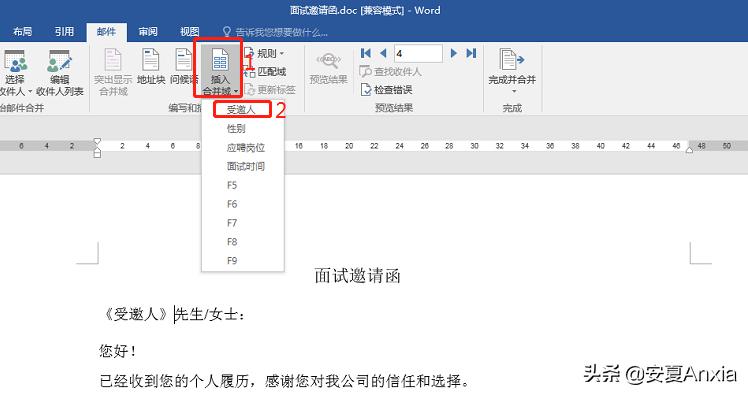
Task: Click Update Labels (更新标签)
Action: [x=270, y=90]
